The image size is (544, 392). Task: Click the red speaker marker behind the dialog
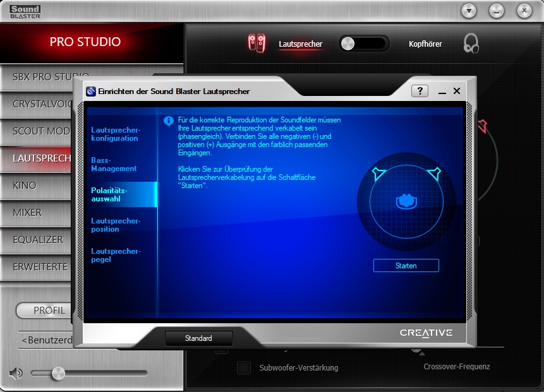482,126
